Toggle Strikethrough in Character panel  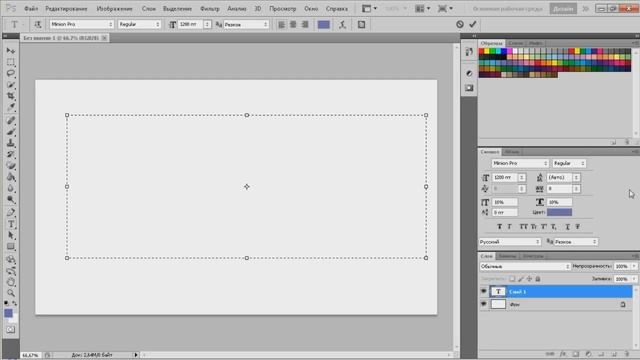[578, 227]
